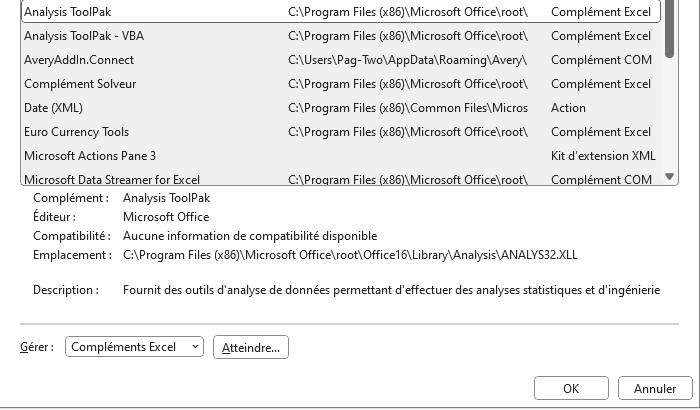700x410 pixels.
Task: Click the Annuler button
Action: [655, 389]
